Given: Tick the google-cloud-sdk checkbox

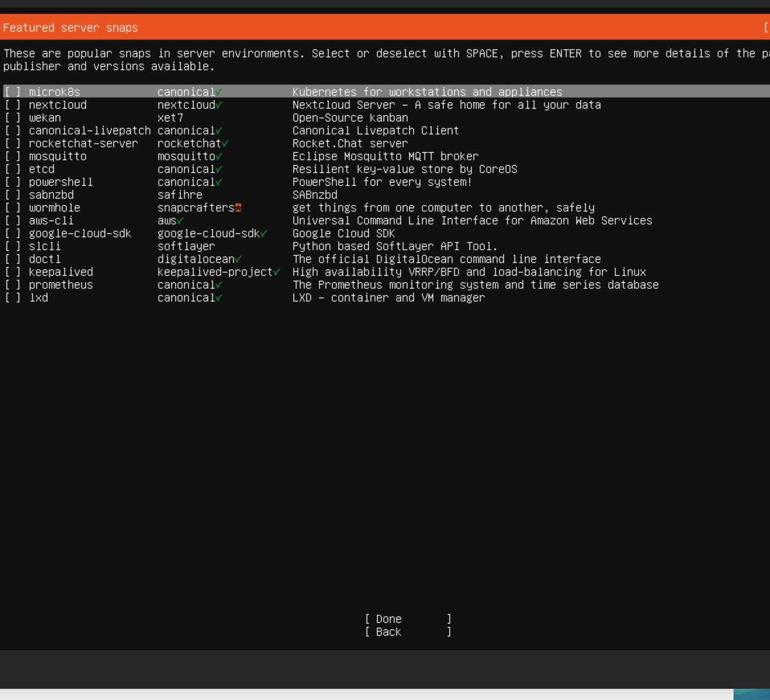Looking at the screenshot, I should [x=12, y=234].
